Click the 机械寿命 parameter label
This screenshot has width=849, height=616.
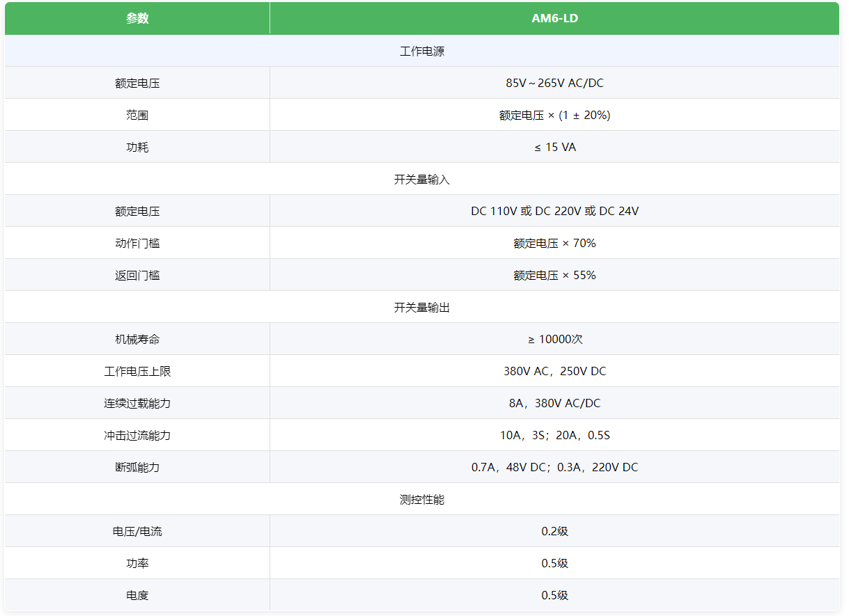[137, 340]
